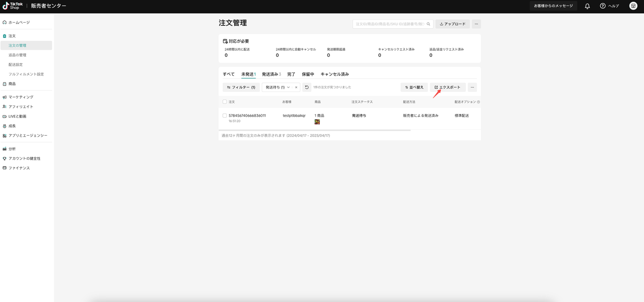This screenshot has height=302, width=644.
Task: Click the ファイナンス wallet icon
Action: pyautogui.click(x=5, y=168)
